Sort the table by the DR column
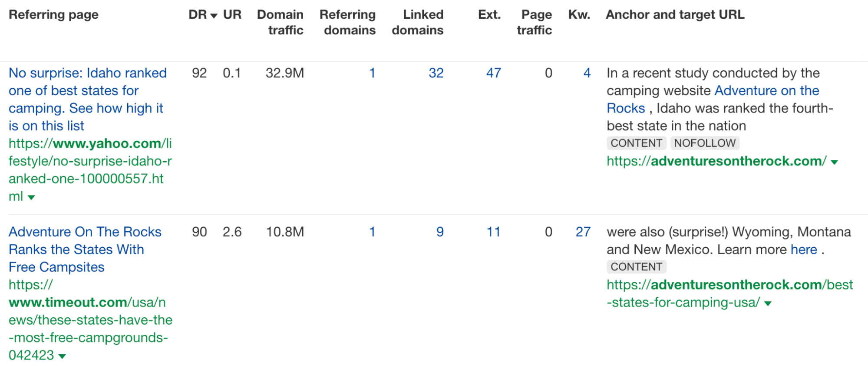 tap(198, 14)
